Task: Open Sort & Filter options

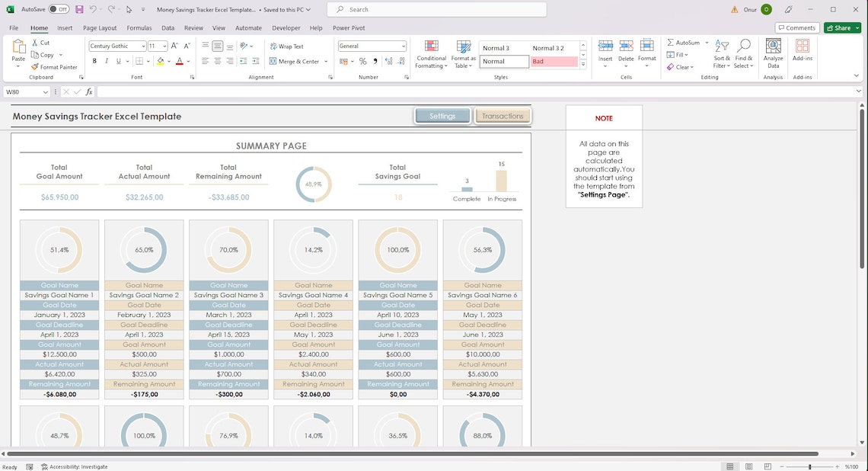Action: click(720, 53)
